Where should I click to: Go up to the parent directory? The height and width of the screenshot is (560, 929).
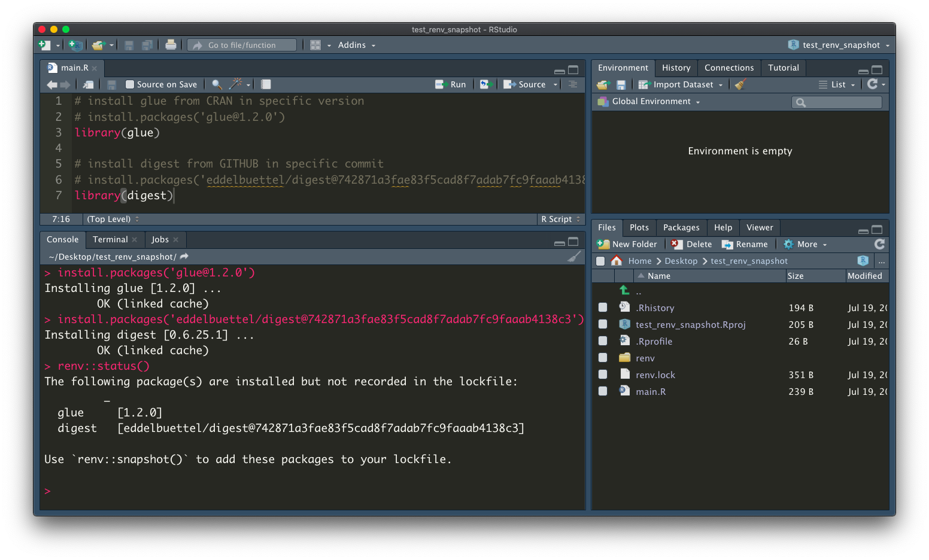624,290
